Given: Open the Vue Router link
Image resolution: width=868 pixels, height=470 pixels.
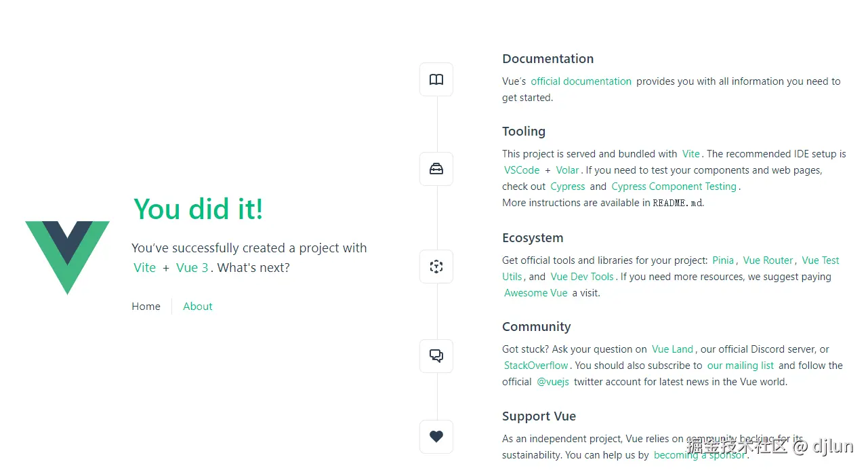Looking at the screenshot, I should pos(768,260).
